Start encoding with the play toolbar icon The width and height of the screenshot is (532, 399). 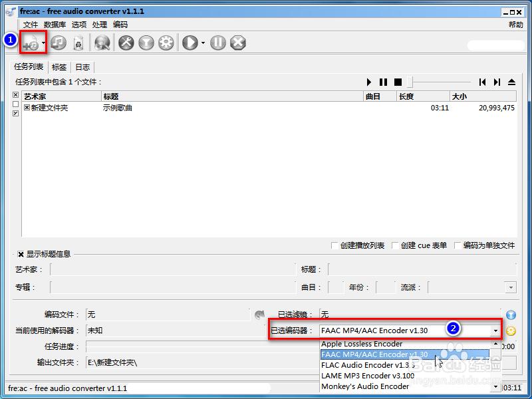190,42
